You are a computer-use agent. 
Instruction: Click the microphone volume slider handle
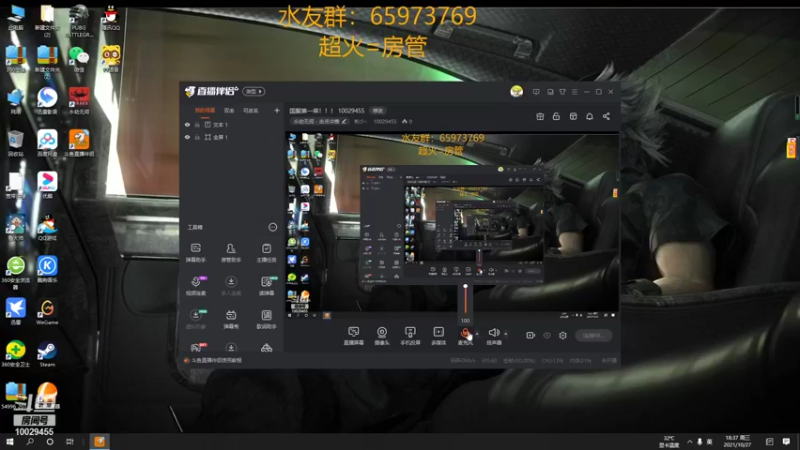tap(465, 287)
